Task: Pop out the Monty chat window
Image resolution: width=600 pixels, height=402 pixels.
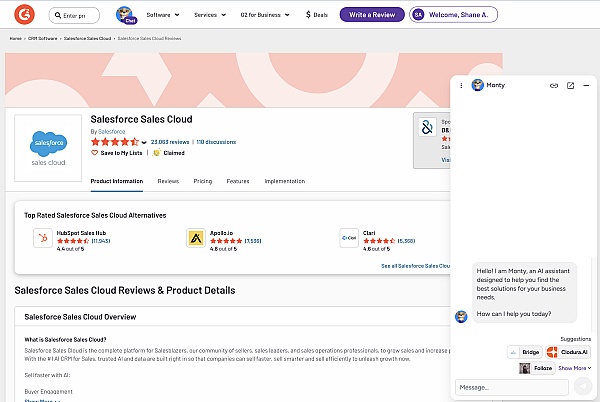Action: (570, 85)
